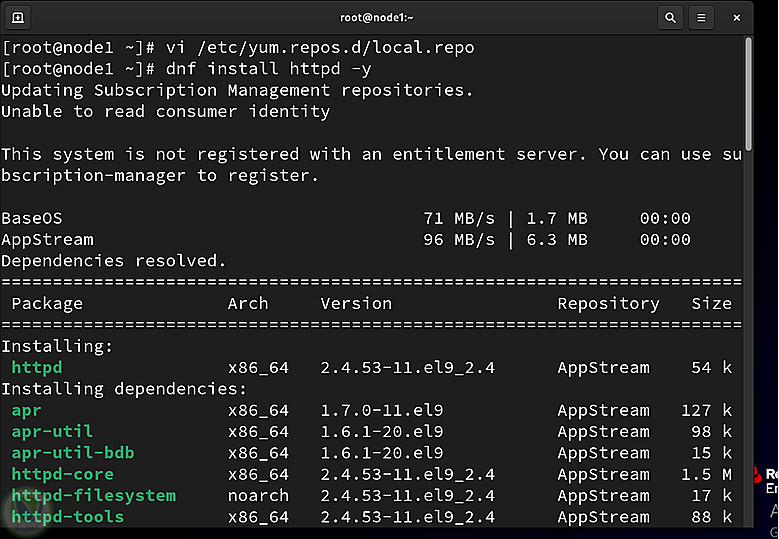
Task: Close the root@node1 terminal window
Action: 737,17
